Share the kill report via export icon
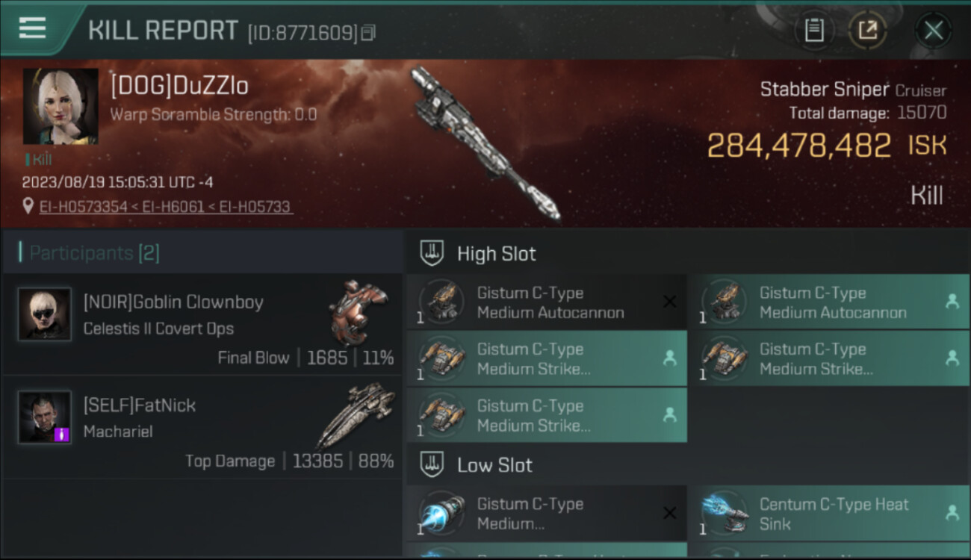 [867, 31]
